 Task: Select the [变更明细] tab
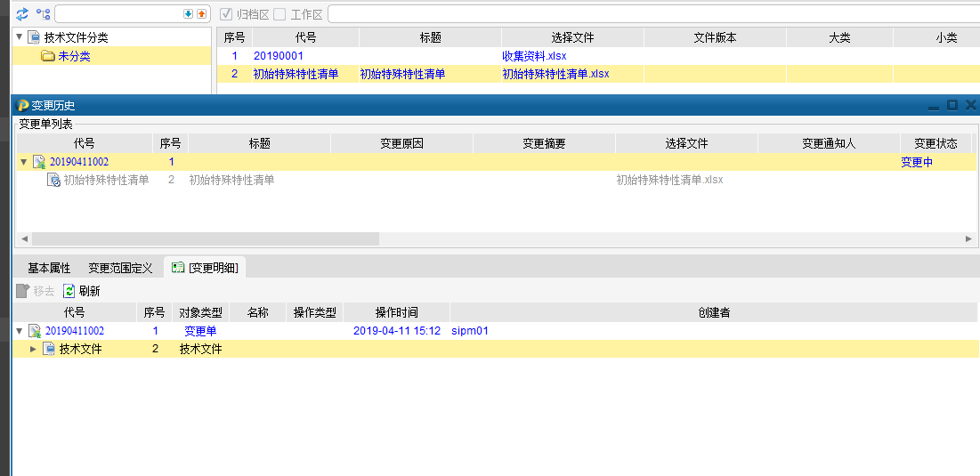pos(205,267)
